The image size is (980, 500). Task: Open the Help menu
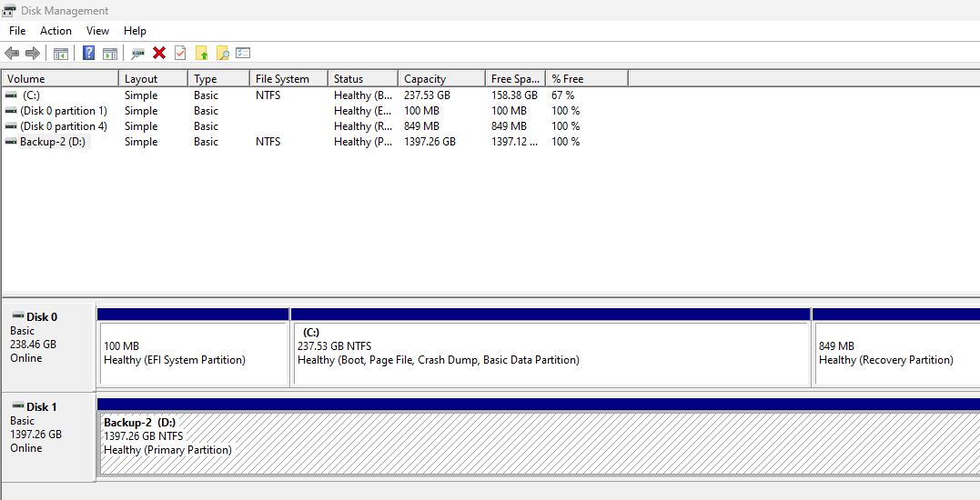(135, 31)
